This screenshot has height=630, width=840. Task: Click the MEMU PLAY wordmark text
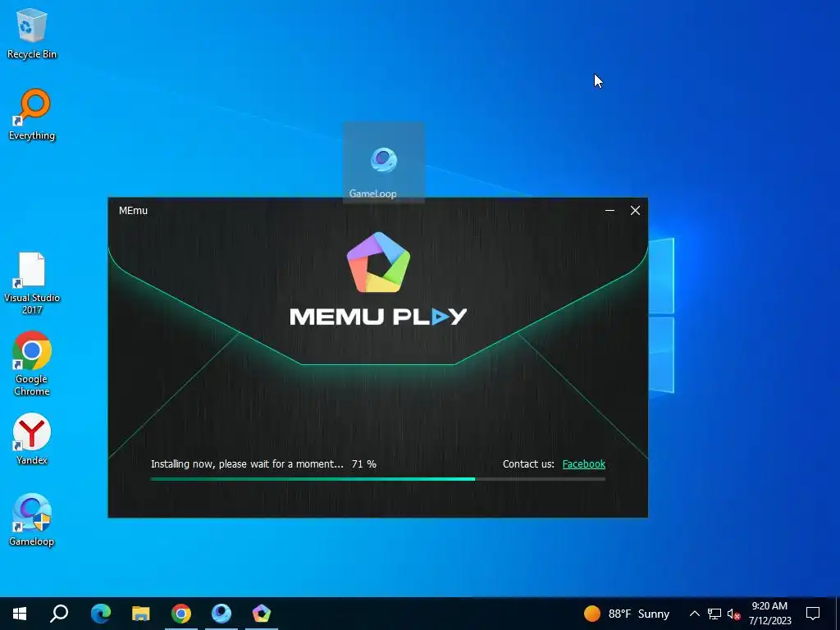pos(378,316)
